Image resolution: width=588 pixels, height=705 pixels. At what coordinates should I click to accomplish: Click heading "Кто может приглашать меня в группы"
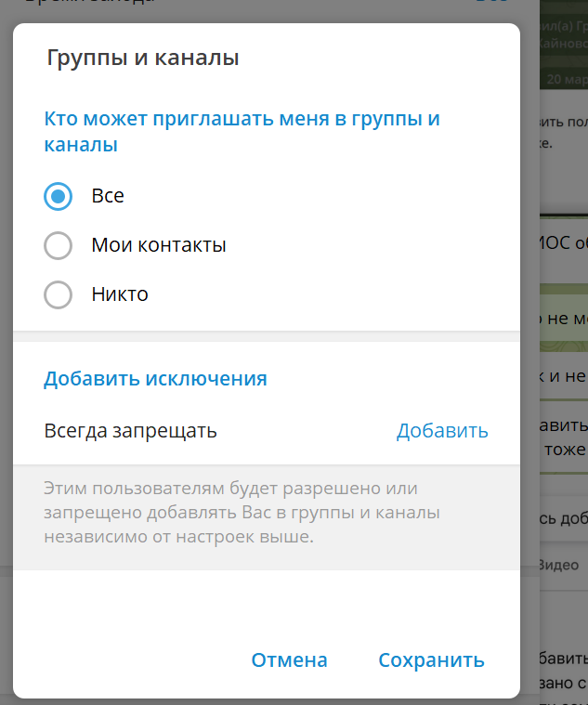coord(242,131)
